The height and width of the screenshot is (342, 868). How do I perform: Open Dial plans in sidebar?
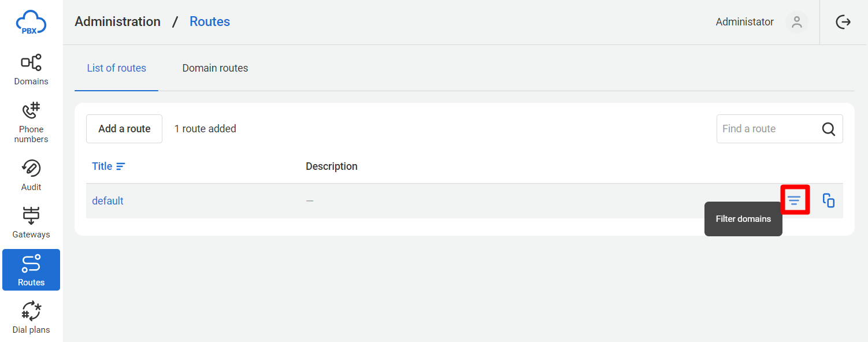[x=31, y=318]
